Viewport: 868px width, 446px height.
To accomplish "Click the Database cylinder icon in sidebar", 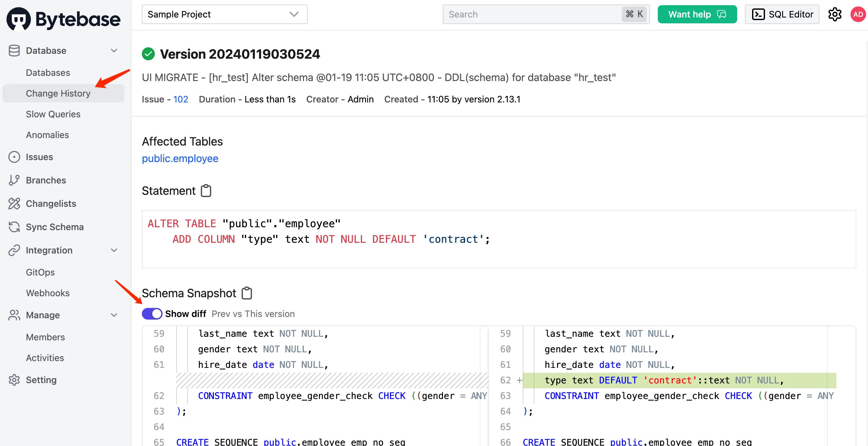I will coord(14,51).
